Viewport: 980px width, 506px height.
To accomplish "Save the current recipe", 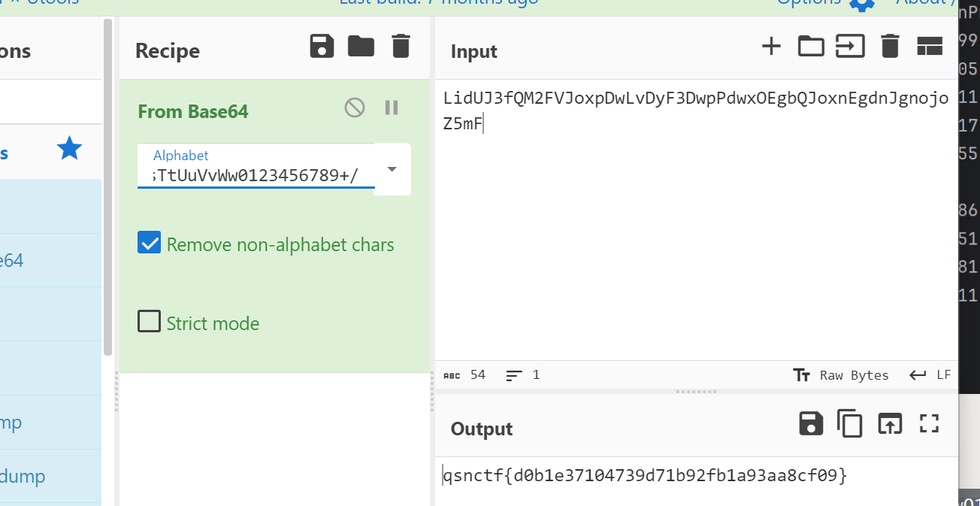I will point(322,46).
